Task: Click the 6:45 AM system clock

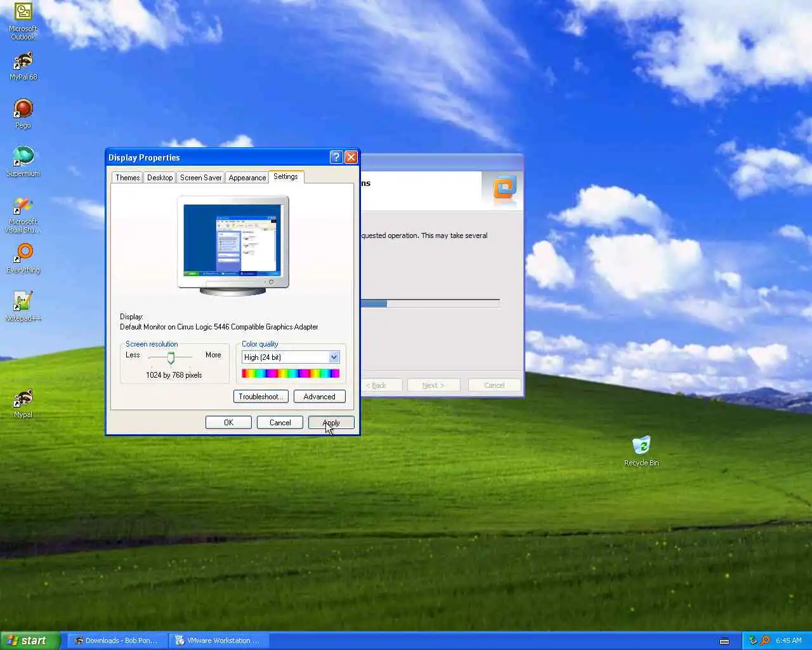Action: (789, 640)
